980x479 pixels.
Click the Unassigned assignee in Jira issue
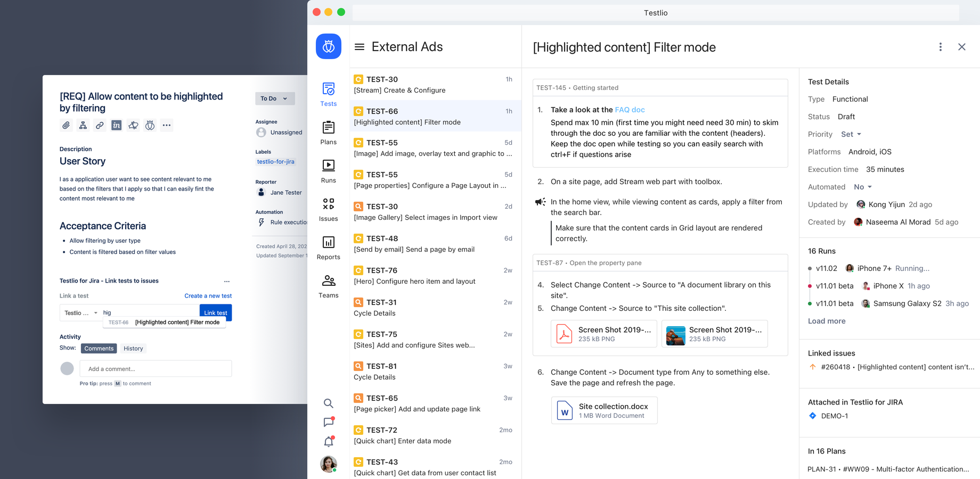click(279, 133)
